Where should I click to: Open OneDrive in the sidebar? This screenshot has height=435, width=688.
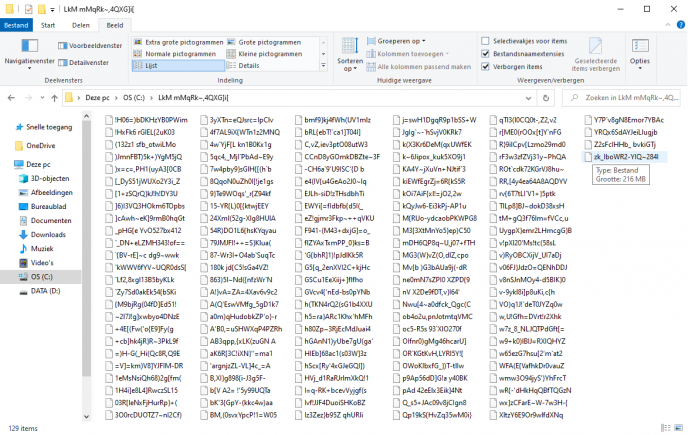click(35, 146)
